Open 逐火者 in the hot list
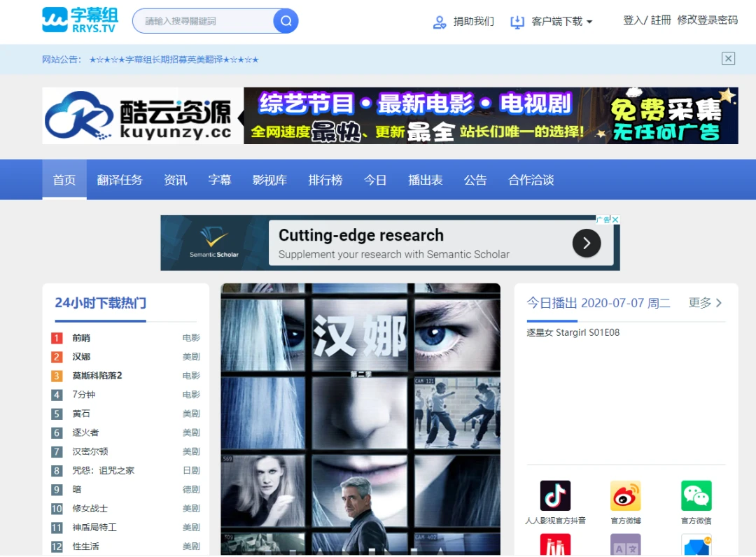The width and height of the screenshot is (756, 557). click(x=85, y=432)
